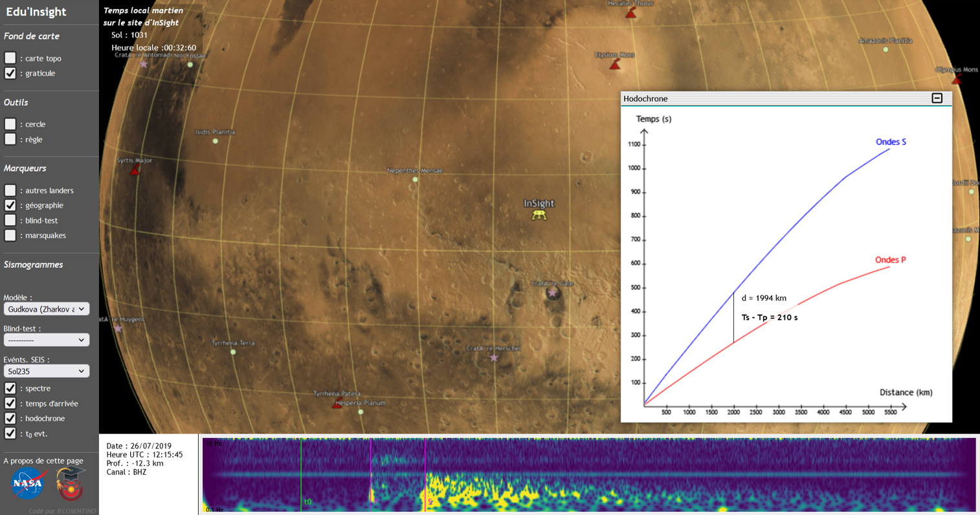
Task: Open the Blind-test dropdown
Action: tap(47, 340)
